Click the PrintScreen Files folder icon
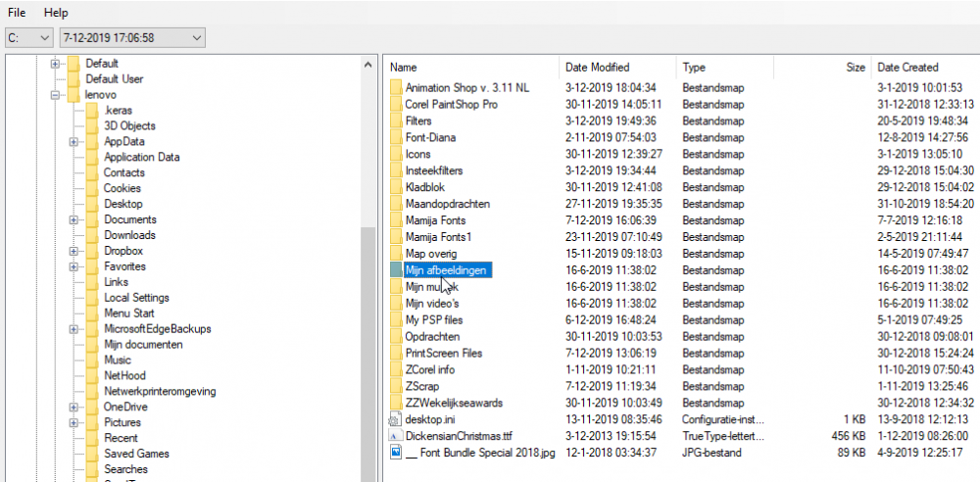Screen dimensions: 980x482 tap(396, 353)
